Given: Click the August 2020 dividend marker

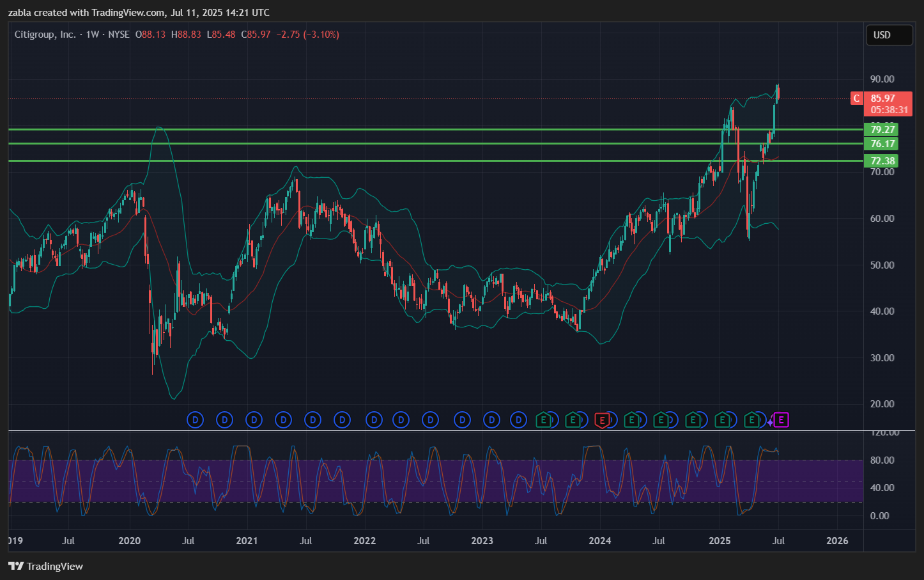Looking at the screenshot, I should [x=195, y=420].
